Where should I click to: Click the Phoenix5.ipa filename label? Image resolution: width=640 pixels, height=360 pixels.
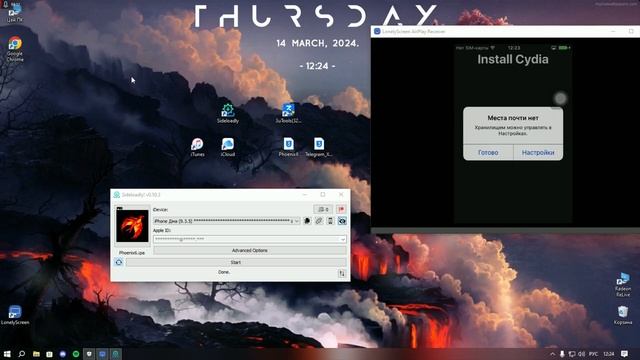(x=132, y=253)
